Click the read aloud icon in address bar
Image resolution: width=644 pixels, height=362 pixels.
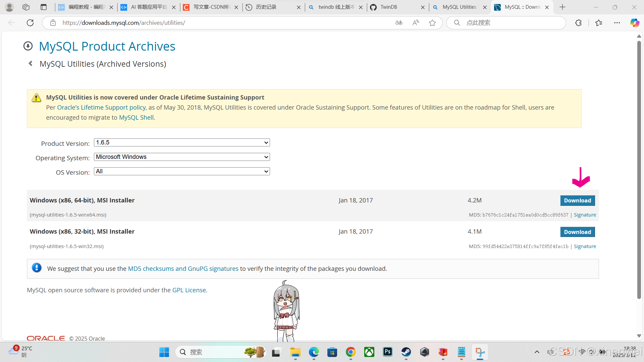click(416, 23)
